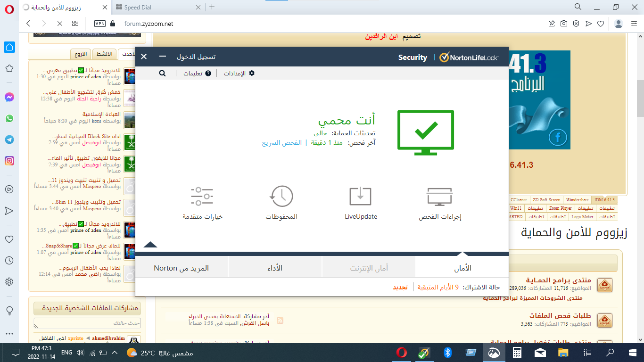Open Bookmarks star in Opera sidebar
Screen dimensions: 644x362
point(9,68)
